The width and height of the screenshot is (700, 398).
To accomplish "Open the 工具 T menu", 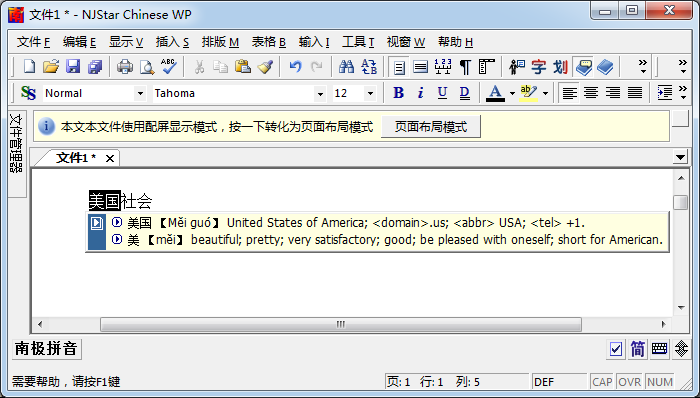I will point(358,42).
